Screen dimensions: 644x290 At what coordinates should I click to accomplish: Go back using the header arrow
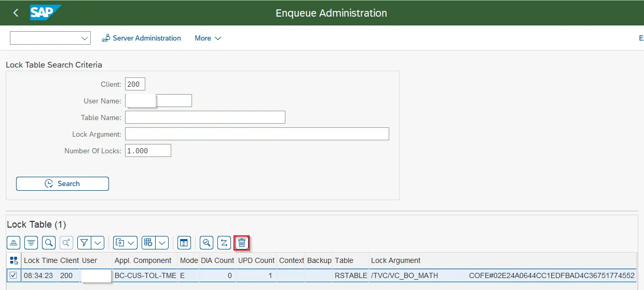coord(16,13)
